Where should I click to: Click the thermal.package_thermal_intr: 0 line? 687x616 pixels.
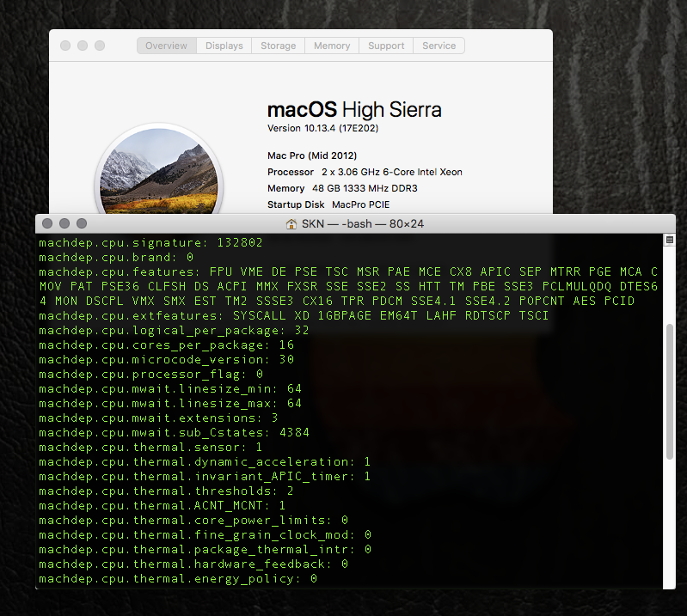coord(205,550)
